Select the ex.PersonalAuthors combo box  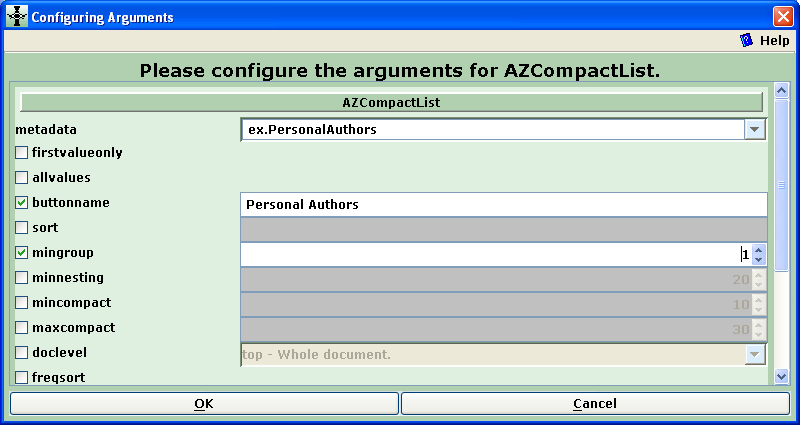point(503,130)
